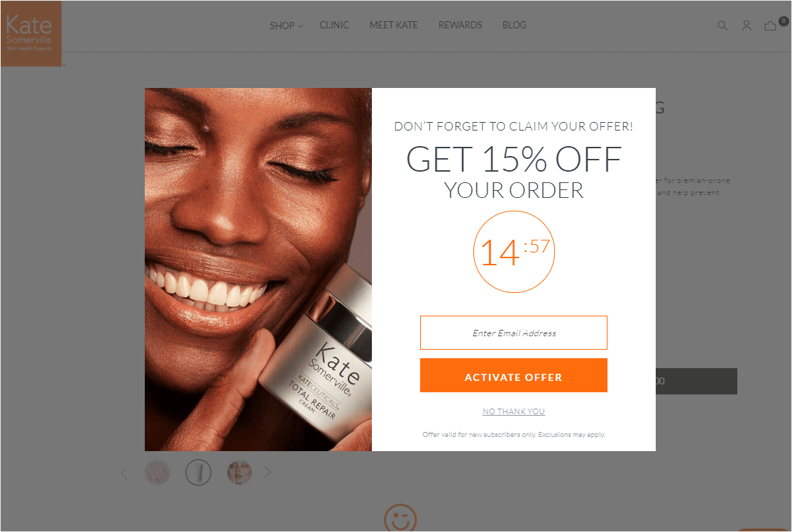Select the tube product thumbnail
792x532 pixels.
[199, 473]
